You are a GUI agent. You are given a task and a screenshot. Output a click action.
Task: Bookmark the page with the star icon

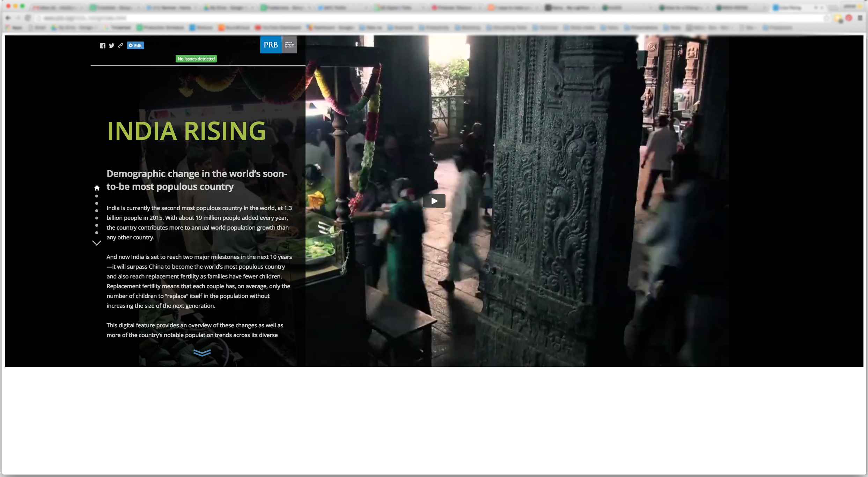click(x=826, y=18)
